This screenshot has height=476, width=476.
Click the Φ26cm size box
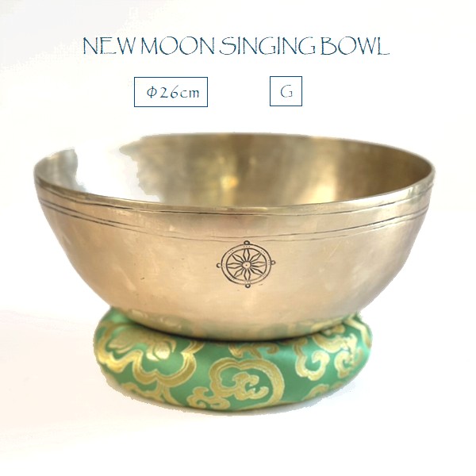coord(171,92)
